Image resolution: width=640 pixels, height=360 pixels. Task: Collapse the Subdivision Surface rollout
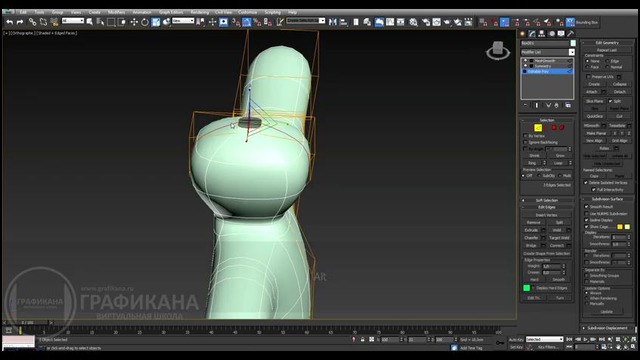pyautogui.click(x=607, y=199)
